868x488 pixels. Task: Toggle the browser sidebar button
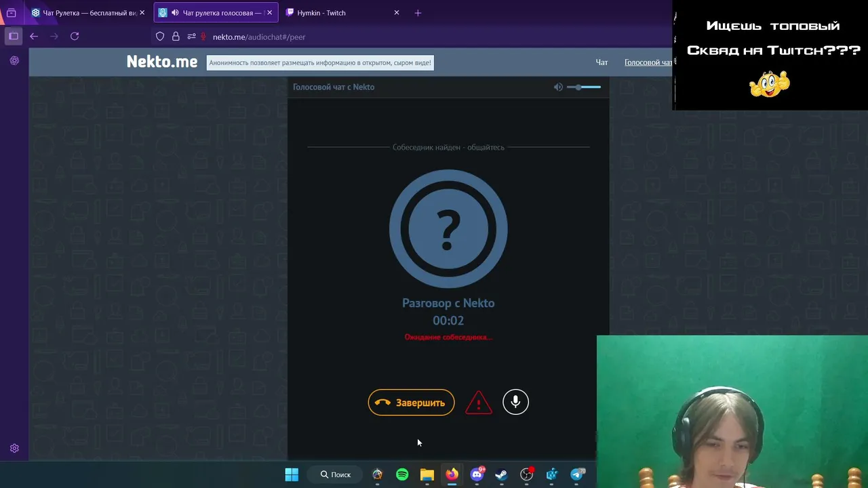14,37
